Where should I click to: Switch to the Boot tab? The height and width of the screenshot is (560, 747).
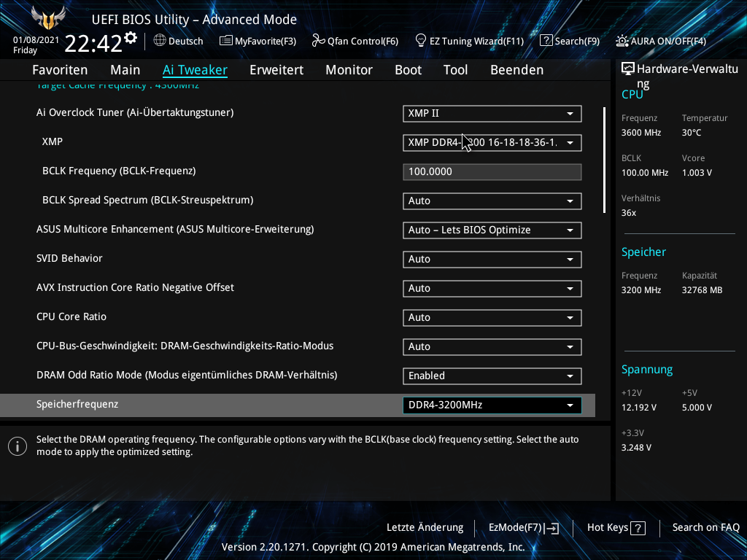408,70
